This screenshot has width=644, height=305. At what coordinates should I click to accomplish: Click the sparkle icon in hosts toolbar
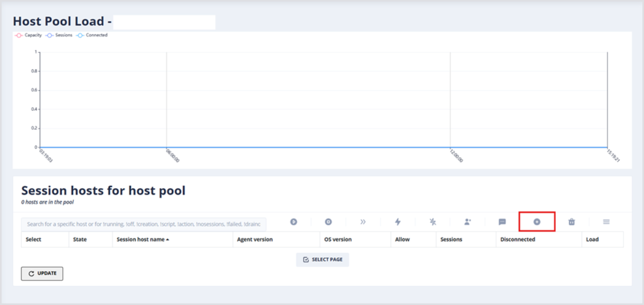[433, 222]
